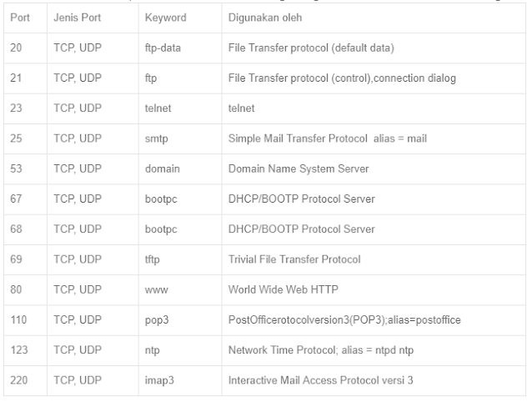The width and height of the screenshot is (532, 402).
Task: Select the "File Transfer protocol (default data)" text
Action: (x=310, y=48)
